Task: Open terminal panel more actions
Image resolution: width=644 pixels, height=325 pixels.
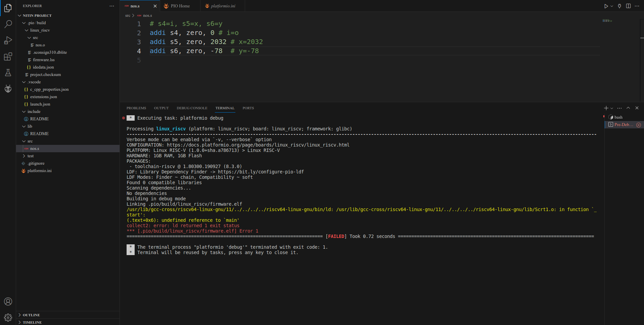Action: [619, 108]
